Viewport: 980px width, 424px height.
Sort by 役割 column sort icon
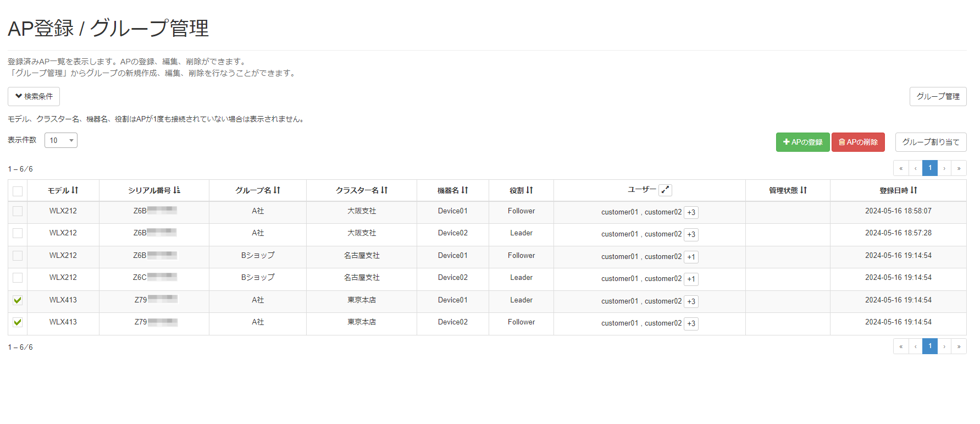pos(529,190)
